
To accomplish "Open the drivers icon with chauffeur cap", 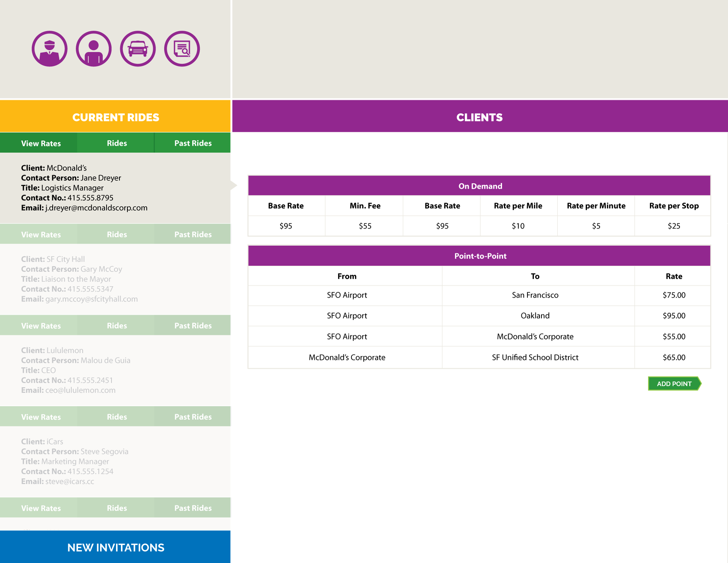I will point(50,49).
